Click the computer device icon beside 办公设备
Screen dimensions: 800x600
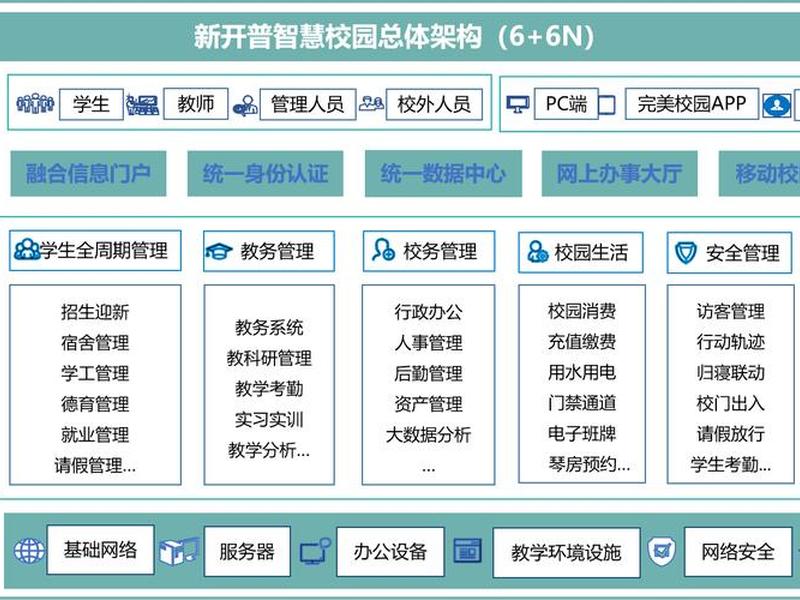pyautogui.click(x=315, y=551)
